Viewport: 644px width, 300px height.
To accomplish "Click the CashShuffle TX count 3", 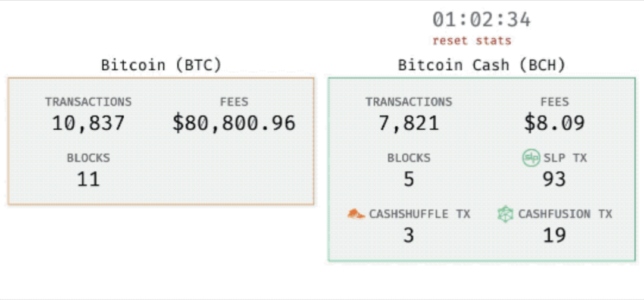I will pos(409,236).
